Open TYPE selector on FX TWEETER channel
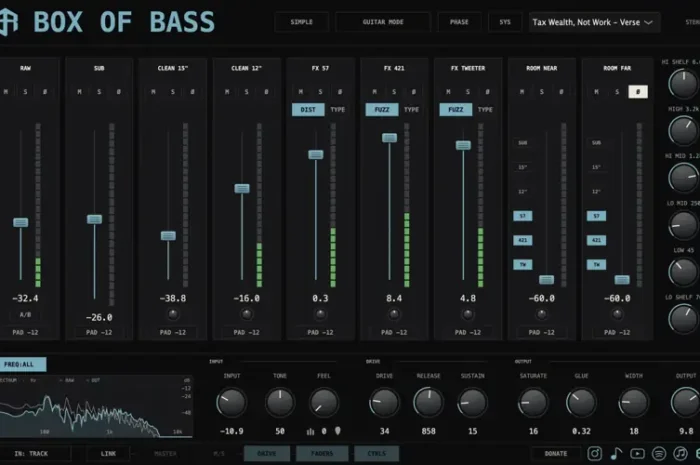The width and height of the screenshot is (700, 465). click(x=485, y=110)
